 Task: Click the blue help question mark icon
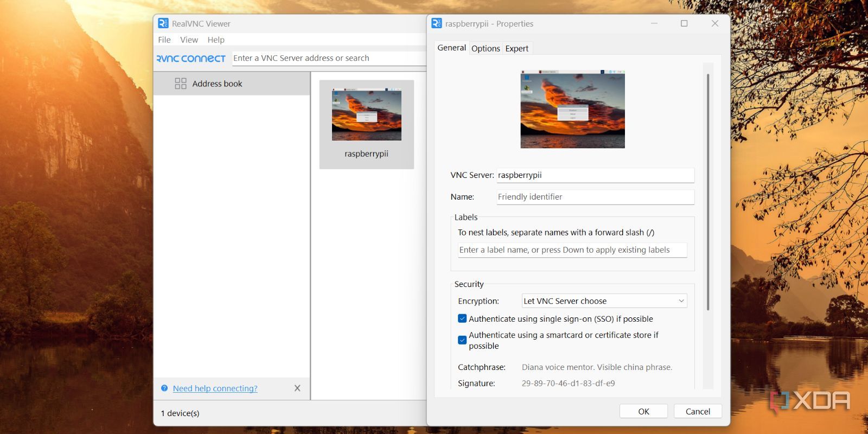pyautogui.click(x=164, y=388)
